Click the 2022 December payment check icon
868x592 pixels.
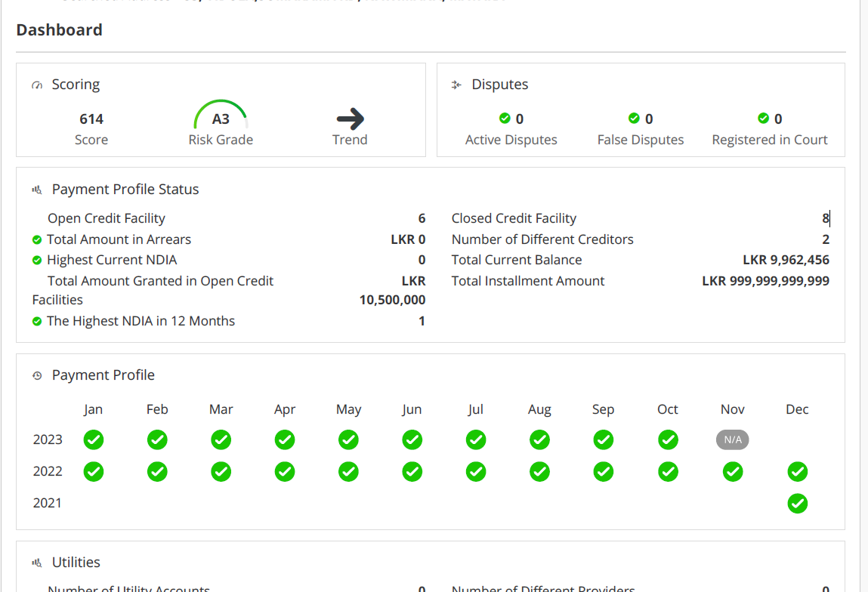798,472
